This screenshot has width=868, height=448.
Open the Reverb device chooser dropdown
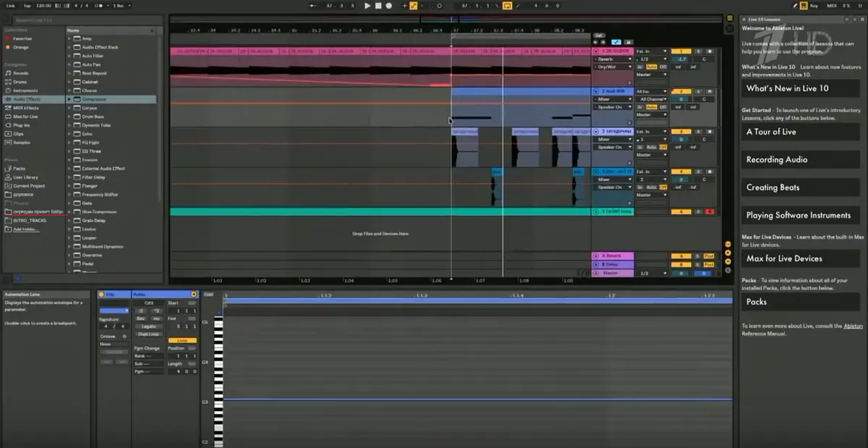(613, 59)
